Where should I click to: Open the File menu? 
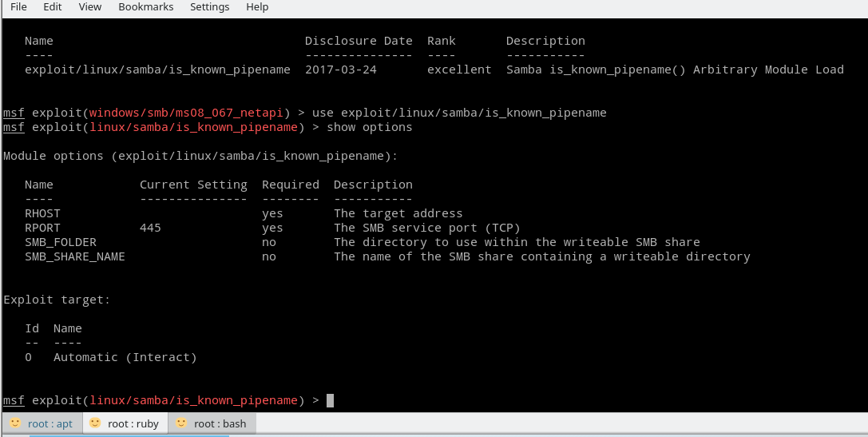point(18,7)
